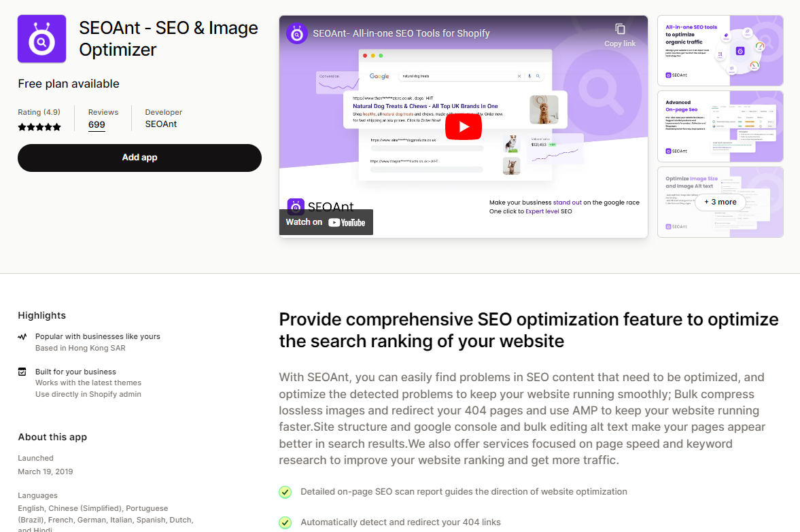Image resolution: width=800 pixels, height=532 pixels.
Task: Show the 3 more screenshots
Action: coord(720,202)
